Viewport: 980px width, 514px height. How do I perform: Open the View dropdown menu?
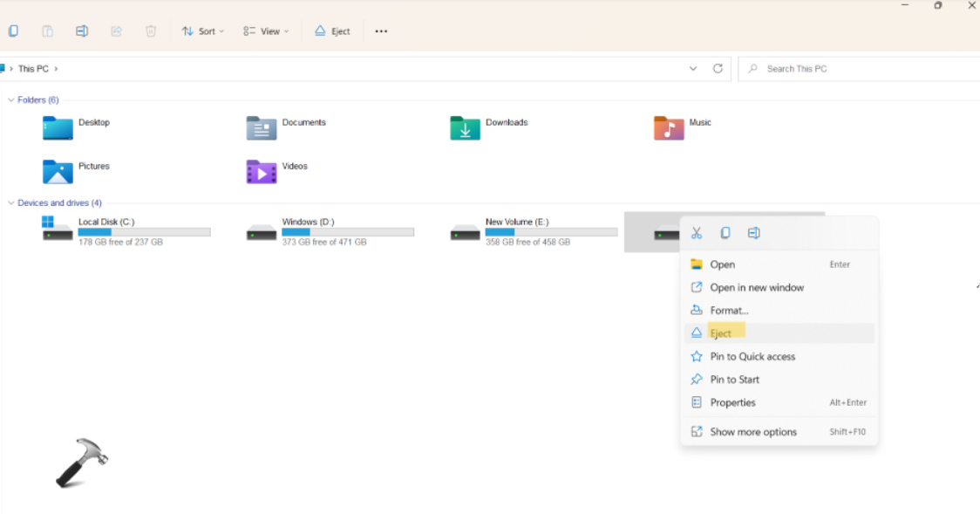click(266, 31)
